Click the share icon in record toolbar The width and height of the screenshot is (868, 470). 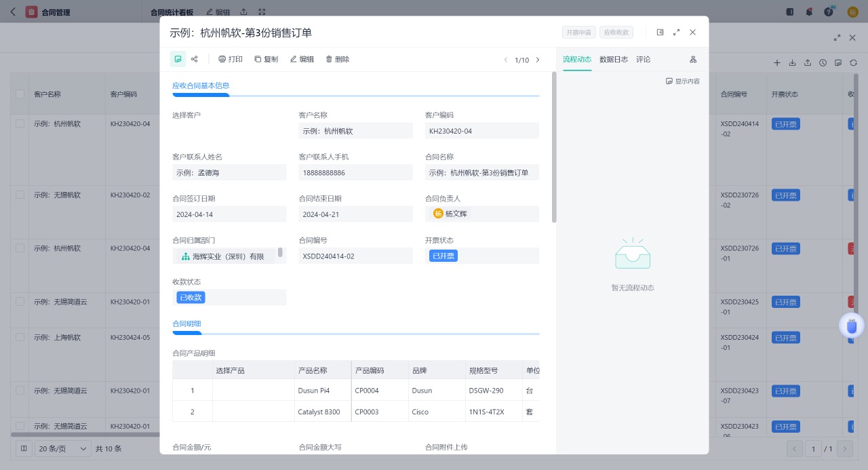[x=195, y=59]
